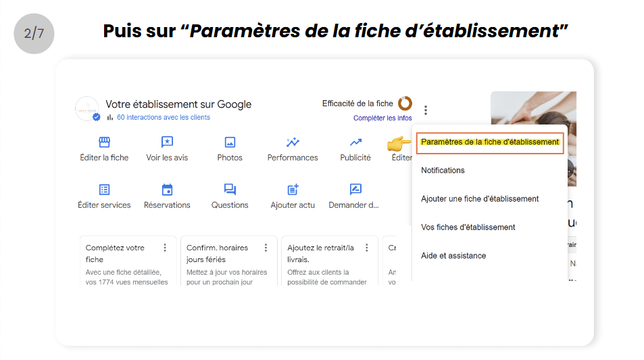Viewport: 644px width, 360px height.
Task: Click the 'Avec une fiche détaillée' text
Action: (x=123, y=272)
